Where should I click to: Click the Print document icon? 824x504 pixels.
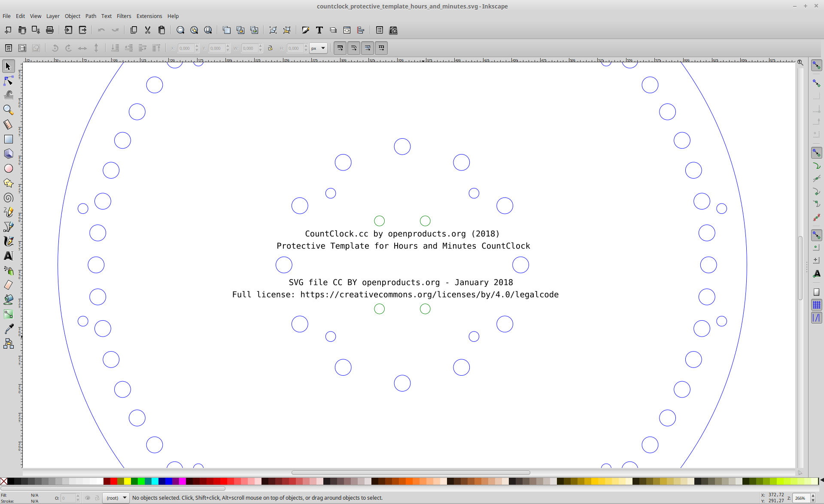50,30
